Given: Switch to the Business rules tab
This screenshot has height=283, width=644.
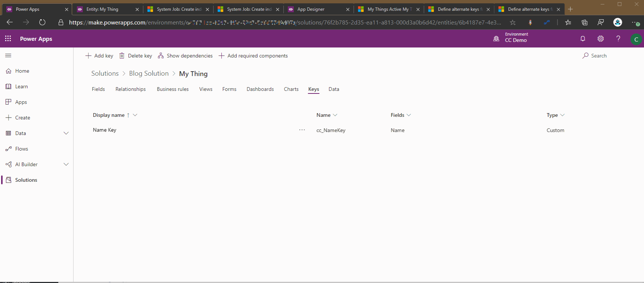Looking at the screenshot, I should tap(173, 89).
